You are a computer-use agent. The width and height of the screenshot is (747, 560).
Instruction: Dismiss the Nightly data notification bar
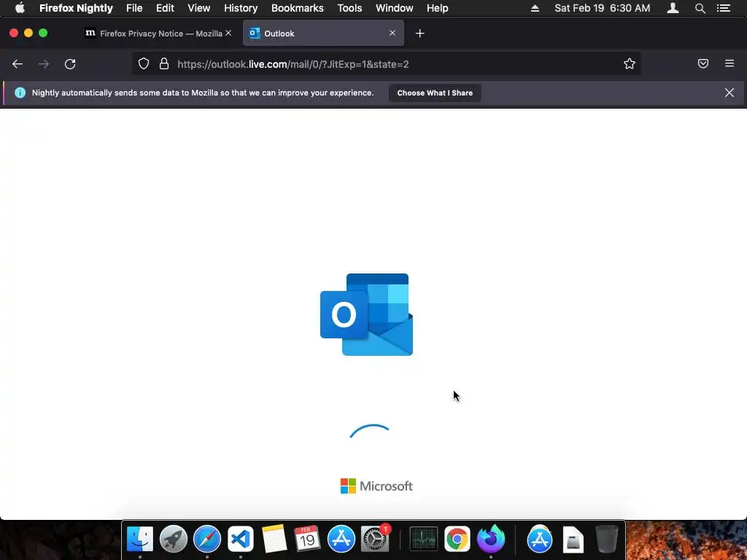(729, 93)
